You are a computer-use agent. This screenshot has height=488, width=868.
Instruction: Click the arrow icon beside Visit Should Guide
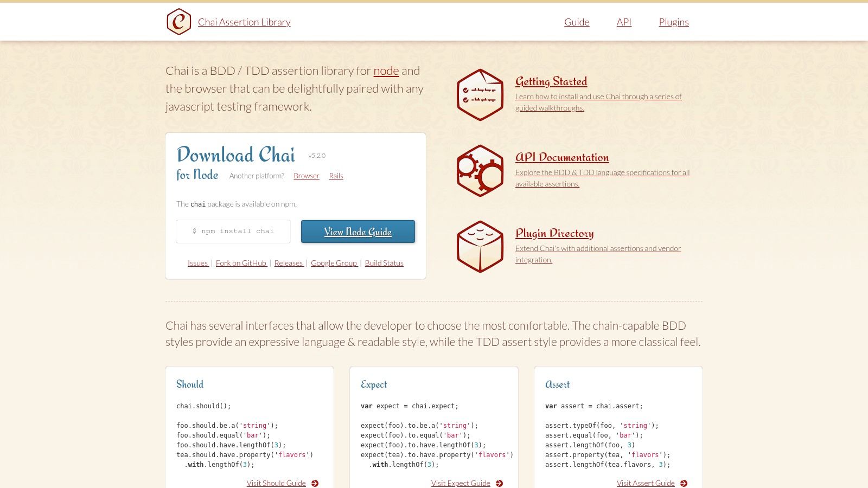point(315,483)
